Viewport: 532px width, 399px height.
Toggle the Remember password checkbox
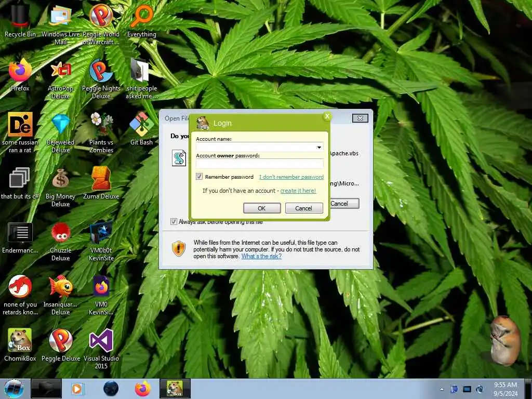[x=199, y=177]
